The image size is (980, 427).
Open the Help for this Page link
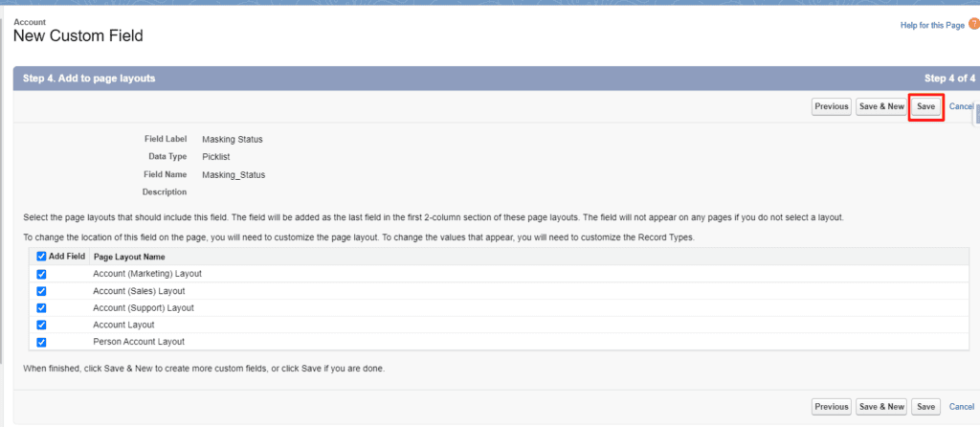point(932,25)
